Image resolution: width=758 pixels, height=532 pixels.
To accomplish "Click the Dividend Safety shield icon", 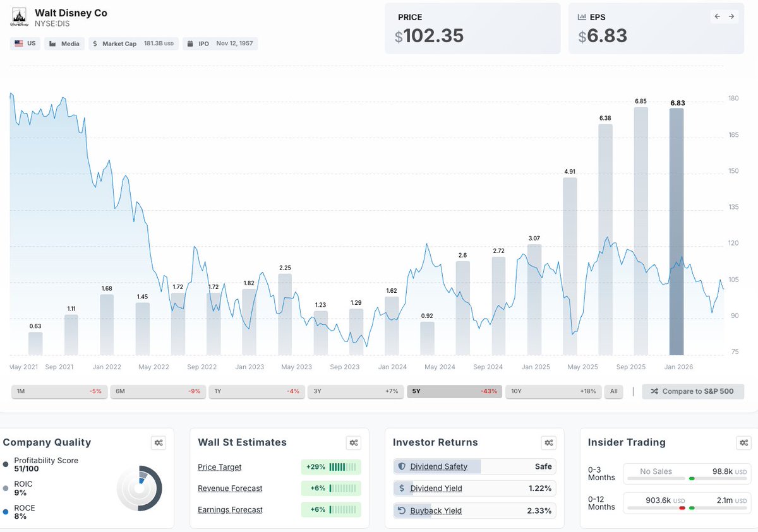I will tap(401, 466).
